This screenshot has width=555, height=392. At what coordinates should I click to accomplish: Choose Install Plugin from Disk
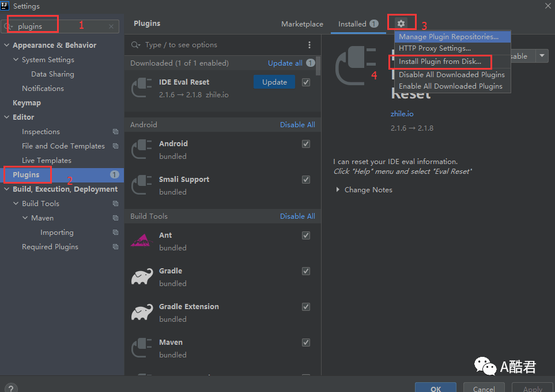coord(452,62)
